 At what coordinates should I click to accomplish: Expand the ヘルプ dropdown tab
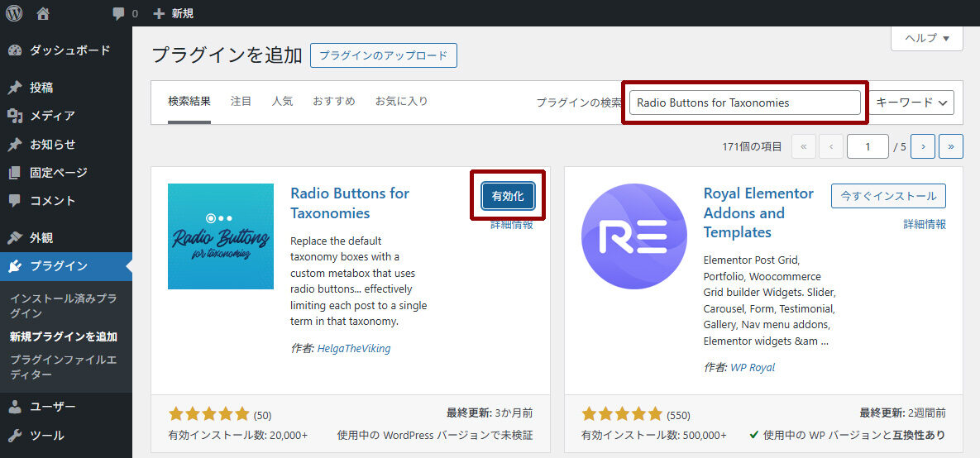pos(927,38)
